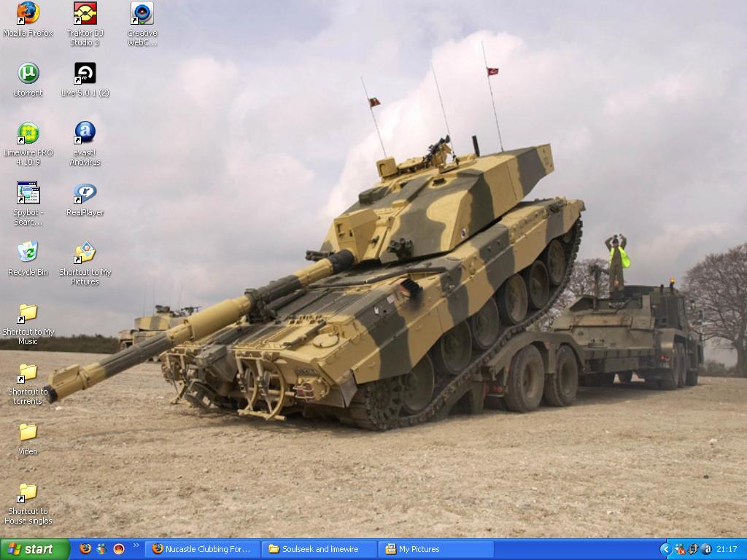Expand the Quick Launch overflow chevron

point(136,545)
